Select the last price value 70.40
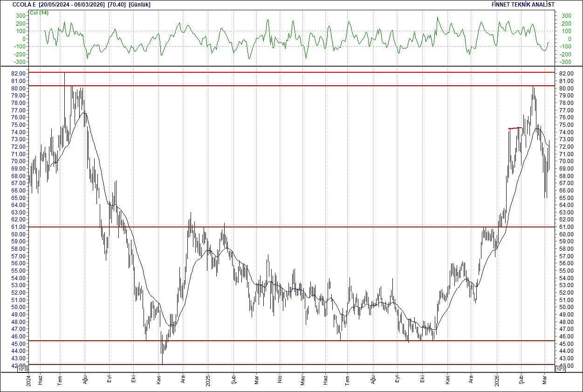583x392 pixels. click(116, 4)
